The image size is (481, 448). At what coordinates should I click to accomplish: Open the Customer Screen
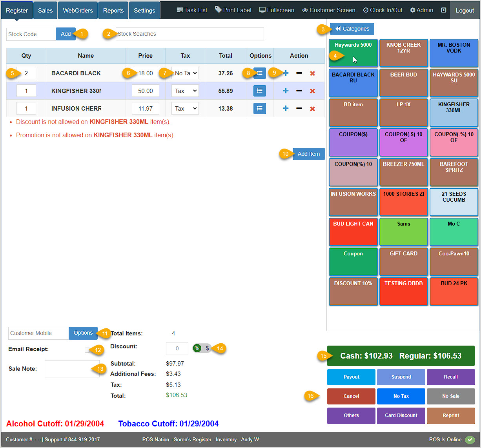pyautogui.click(x=329, y=10)
